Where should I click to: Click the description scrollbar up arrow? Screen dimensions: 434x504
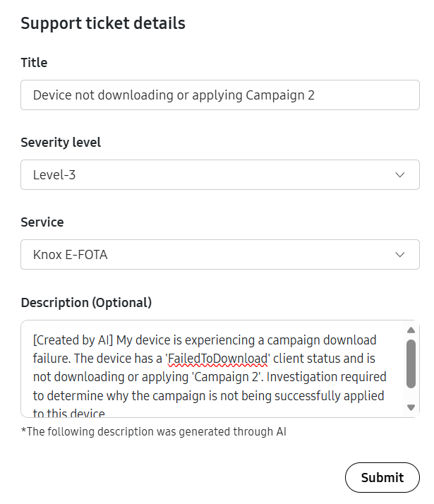[x=411, y=330]
